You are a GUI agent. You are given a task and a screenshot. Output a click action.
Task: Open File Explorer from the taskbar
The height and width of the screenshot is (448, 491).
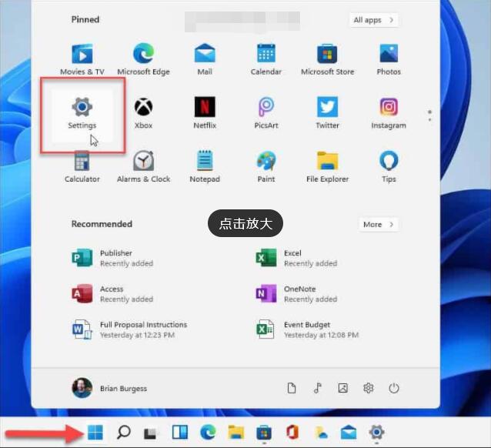pos(236,433)
